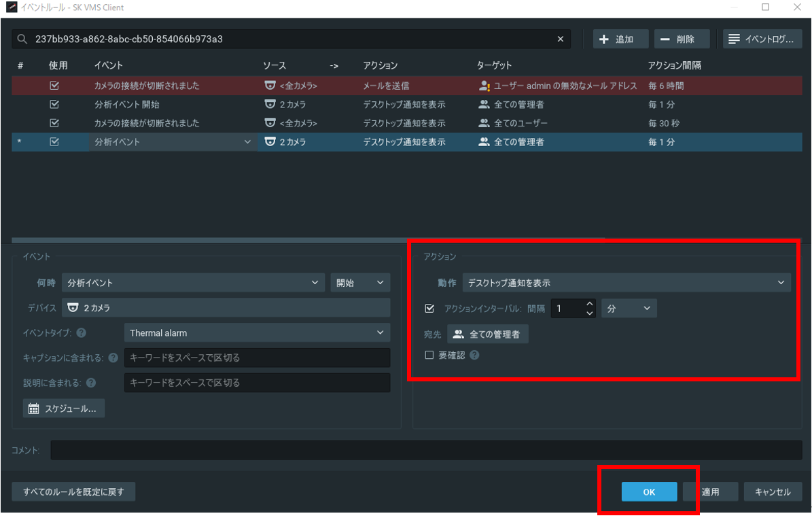Click the horizontal scrollbar under the rules table
The height and width of the screenshot is (518, 812).
308,241
